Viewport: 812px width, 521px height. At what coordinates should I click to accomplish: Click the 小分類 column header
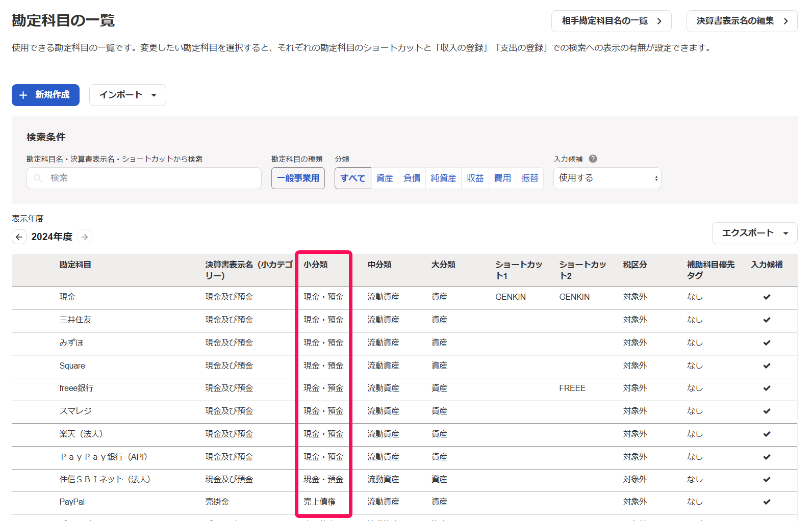tap(316, 265)
